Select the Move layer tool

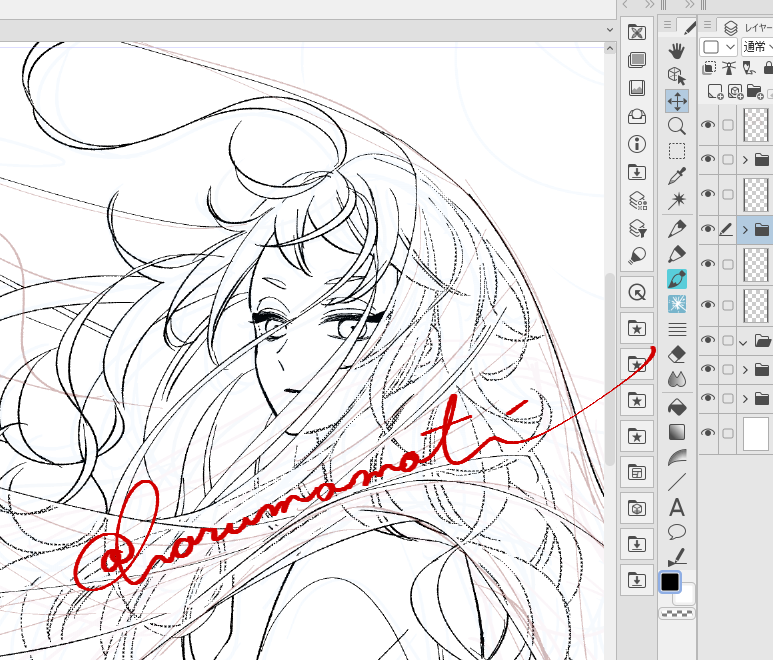pyautogui.click(x=677, y=101)
